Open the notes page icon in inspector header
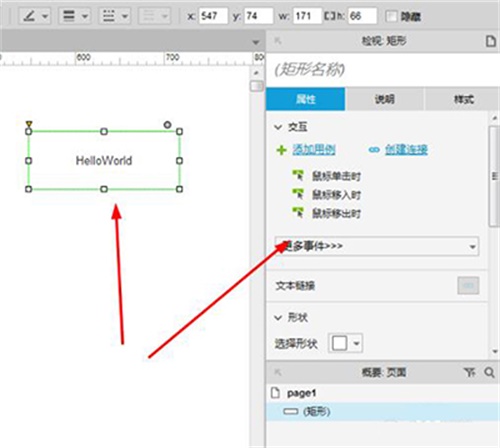 (490, 41)
